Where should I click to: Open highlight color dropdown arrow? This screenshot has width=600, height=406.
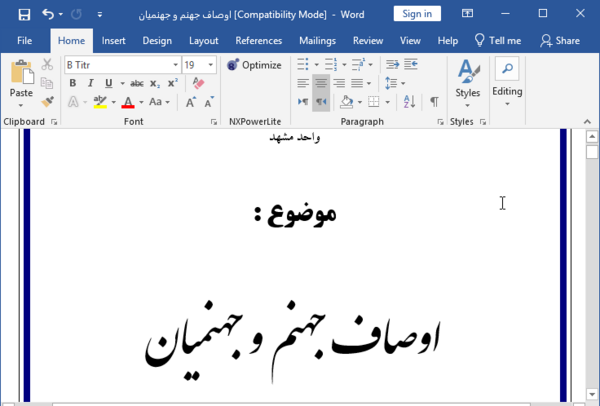point(114,102)
